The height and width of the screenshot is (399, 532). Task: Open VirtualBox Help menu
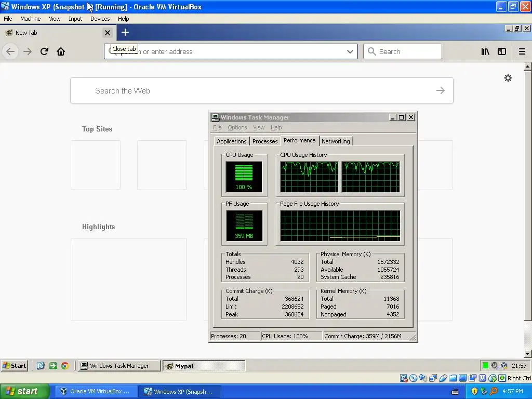(x=124, y=19)
